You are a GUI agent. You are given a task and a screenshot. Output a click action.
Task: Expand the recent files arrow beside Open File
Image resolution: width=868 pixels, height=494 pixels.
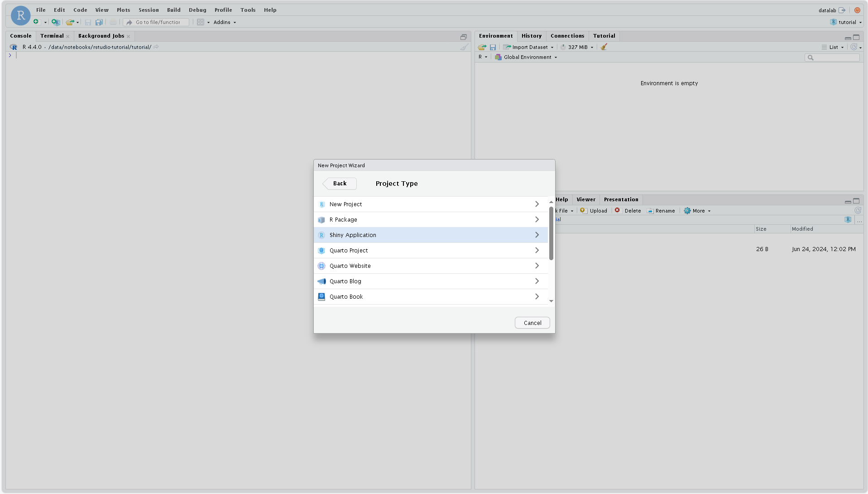(x=77, y=22)
